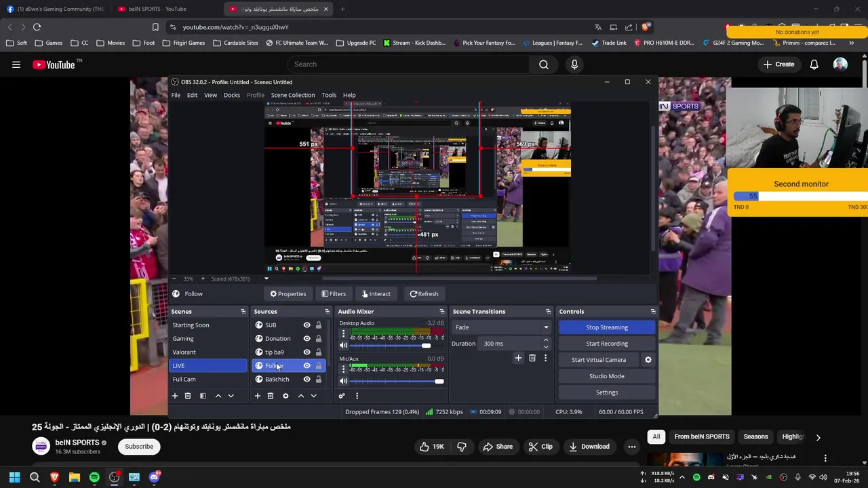Add a scene transition with plus icon
This screenshot has height=488, width=868.
click(x=518, y=358)
